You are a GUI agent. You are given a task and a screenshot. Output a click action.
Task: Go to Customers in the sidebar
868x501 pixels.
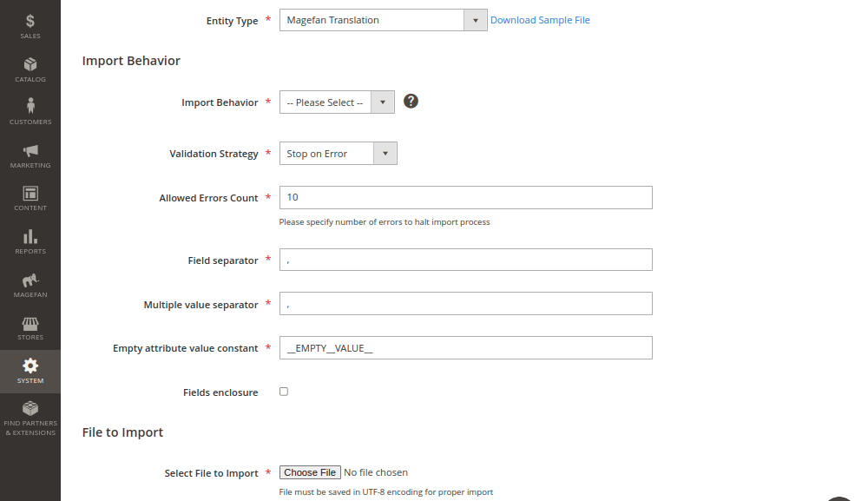30,111
